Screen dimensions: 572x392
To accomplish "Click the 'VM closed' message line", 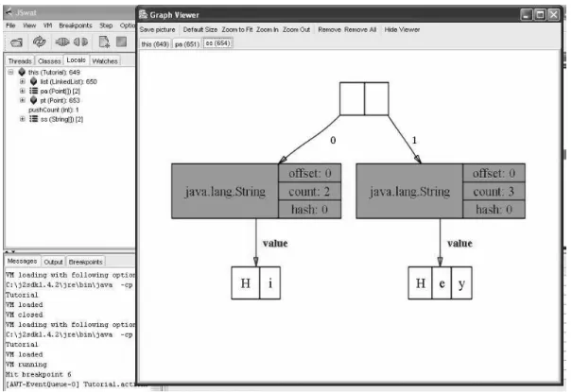I will point(24,315).
